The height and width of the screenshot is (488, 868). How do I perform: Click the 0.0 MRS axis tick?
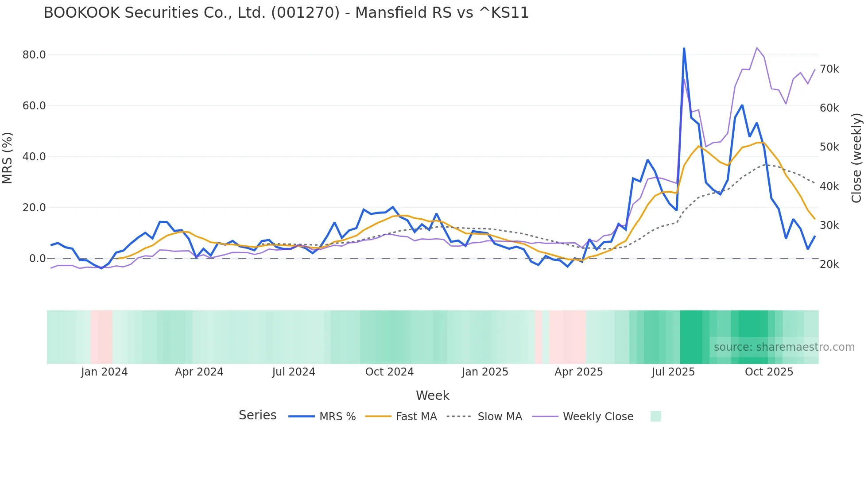(x=37, y=259)
